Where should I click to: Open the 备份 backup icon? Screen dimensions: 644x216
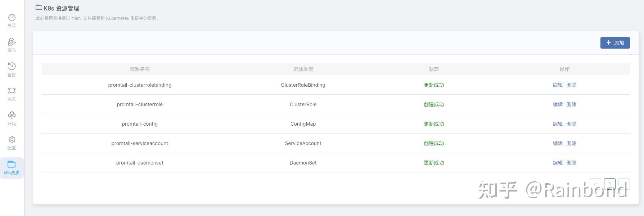tap(12, 66)
